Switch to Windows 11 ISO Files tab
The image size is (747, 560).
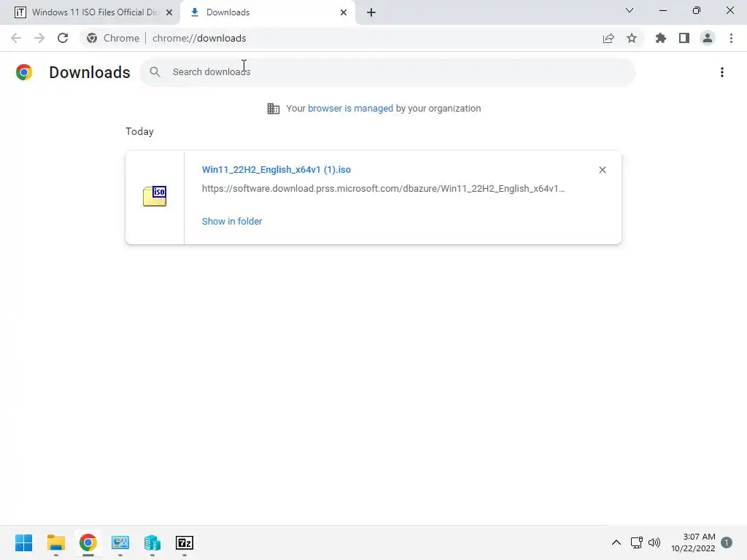[x=90, y=12]
